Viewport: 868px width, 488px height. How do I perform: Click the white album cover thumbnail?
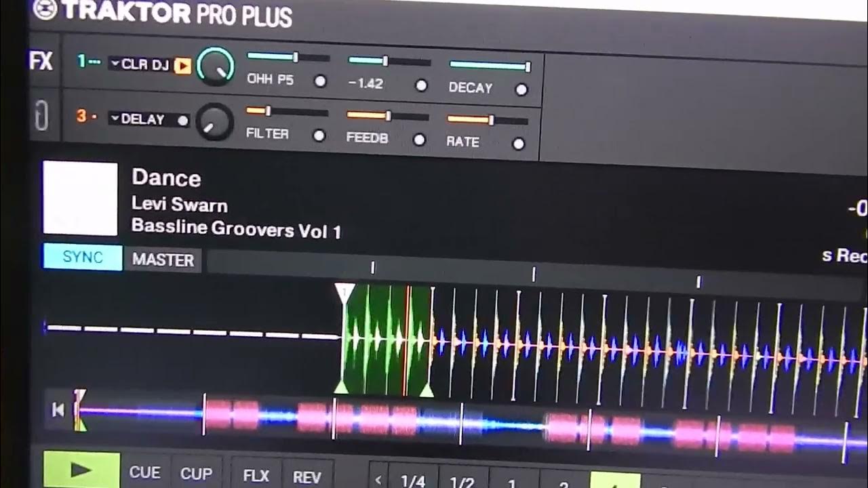[80, 198]
